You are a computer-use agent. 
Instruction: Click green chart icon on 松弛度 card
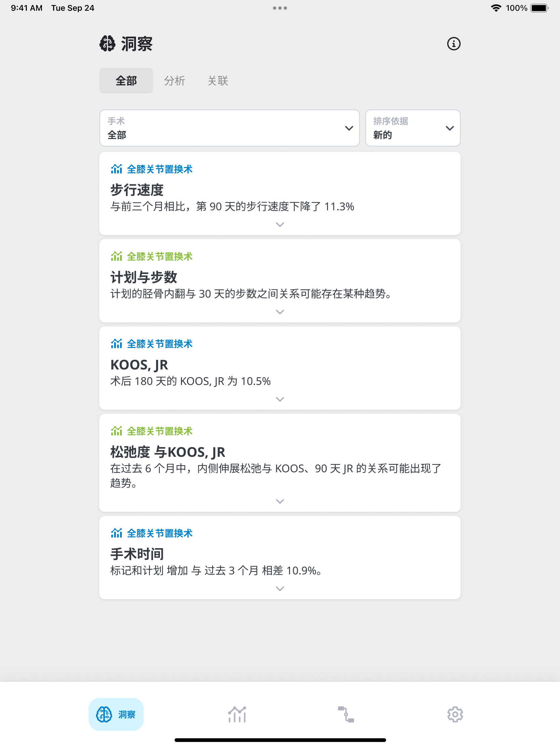116,431
